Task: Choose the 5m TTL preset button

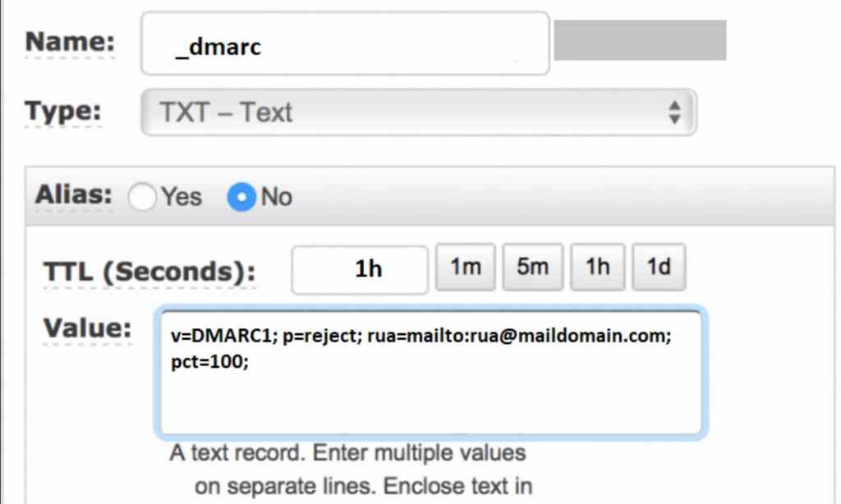Action: (x=533, y=268)
